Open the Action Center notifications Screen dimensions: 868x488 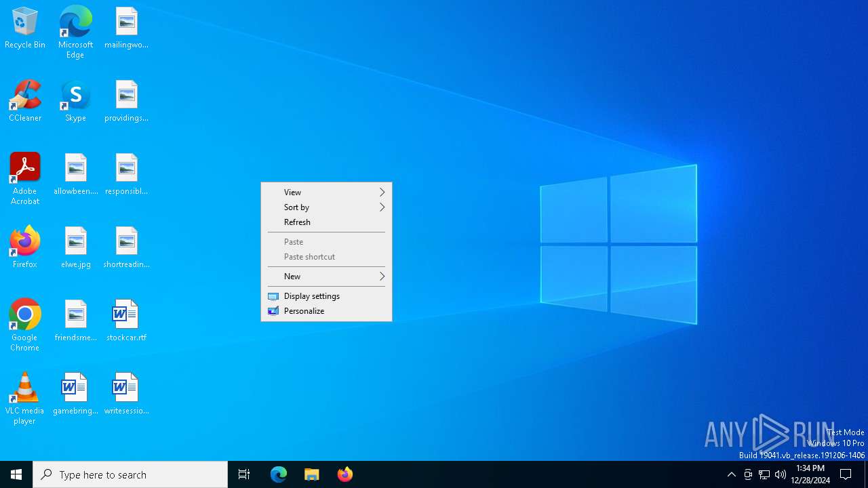tap(846, 474)
